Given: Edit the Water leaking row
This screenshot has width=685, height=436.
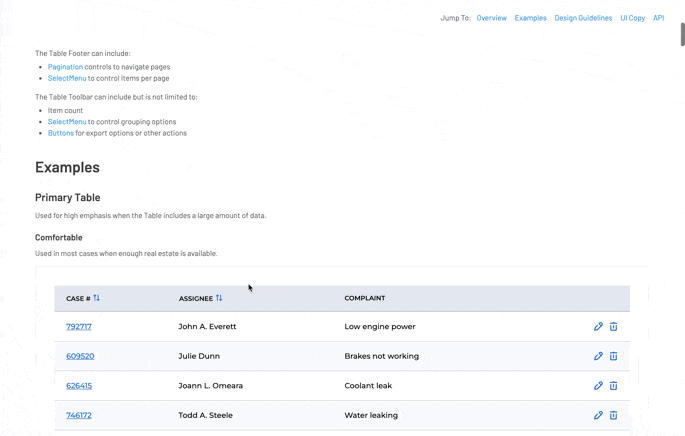Looking at the screenshot, I should coord(598,415).
